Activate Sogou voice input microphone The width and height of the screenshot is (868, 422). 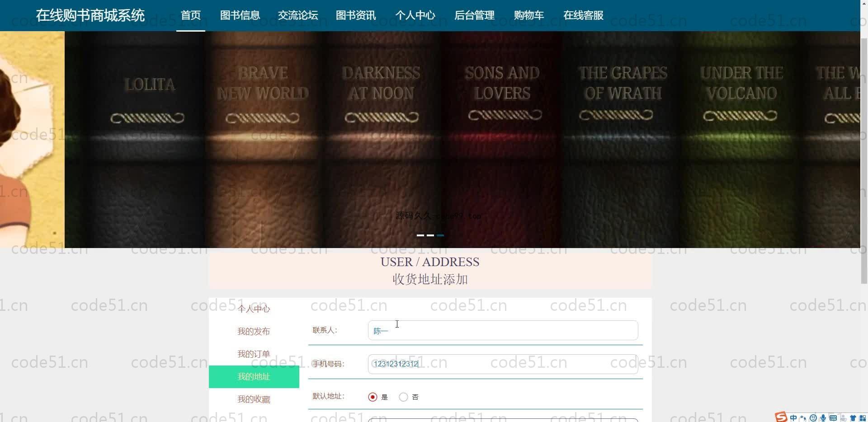(823, 418)
